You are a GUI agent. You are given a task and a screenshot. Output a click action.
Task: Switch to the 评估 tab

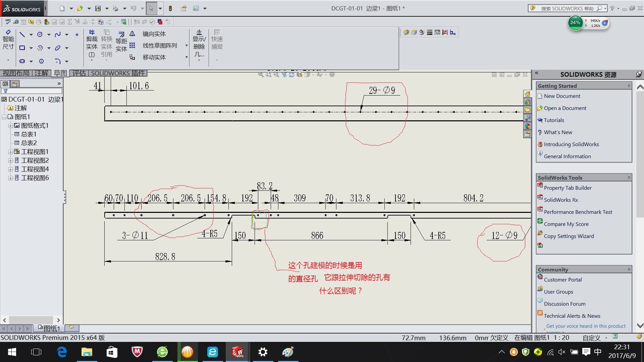pos(79,73)
